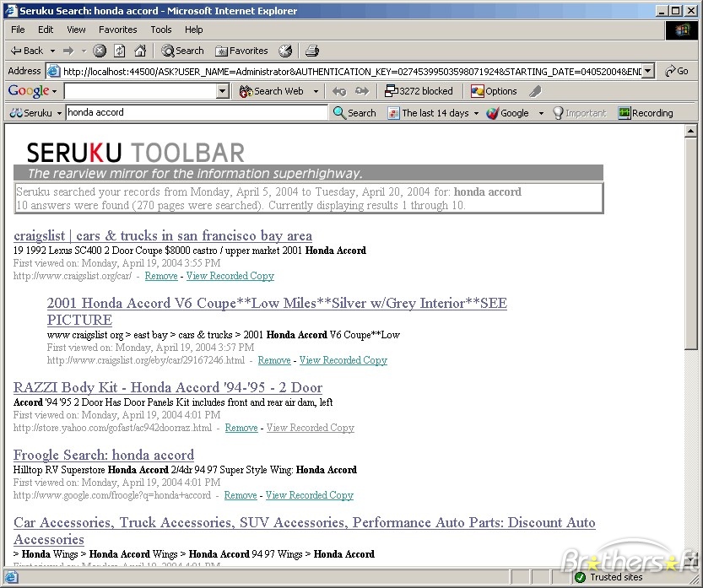Click the vertical scrollbar thumb
Viewport: 703px width, 588px height.
point(690,243)
